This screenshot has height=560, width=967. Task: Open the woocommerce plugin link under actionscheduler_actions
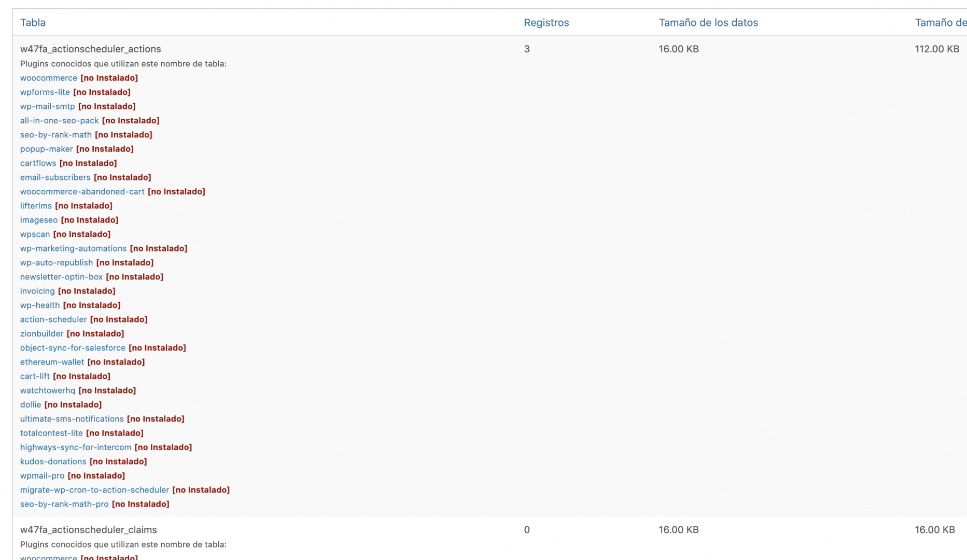click(x=49, y=78)
